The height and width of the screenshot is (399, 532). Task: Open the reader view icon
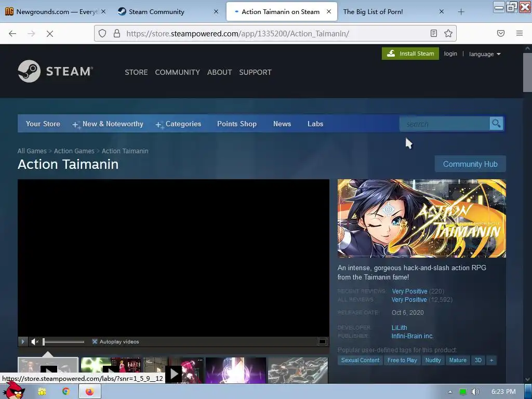[434, 33]
